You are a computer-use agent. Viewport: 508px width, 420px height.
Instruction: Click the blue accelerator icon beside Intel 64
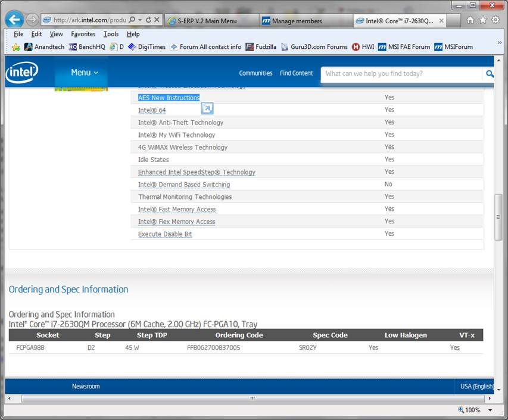click(207, 108)
